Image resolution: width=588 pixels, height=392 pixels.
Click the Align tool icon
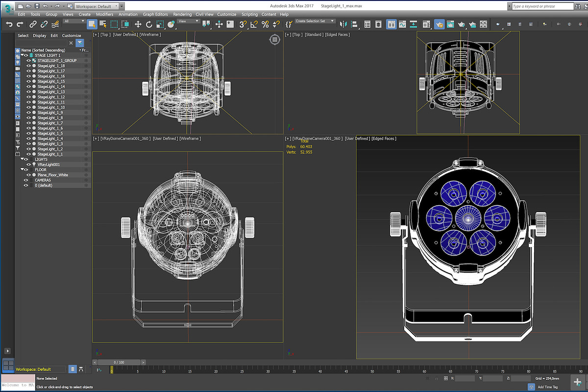click(x=354, y=24)
